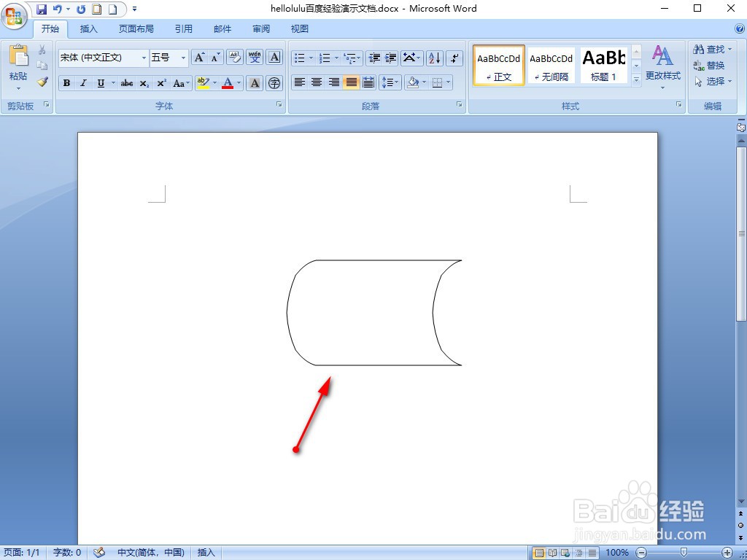
Task: Switch to 页面布局 tab
Action: 136,29
